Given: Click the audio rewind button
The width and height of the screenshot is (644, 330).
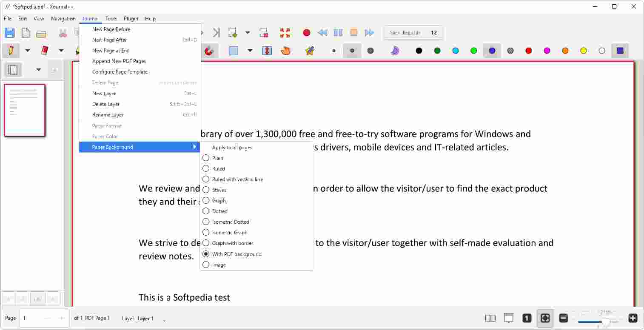Looking at the screenshot, I should pos(322,33).
